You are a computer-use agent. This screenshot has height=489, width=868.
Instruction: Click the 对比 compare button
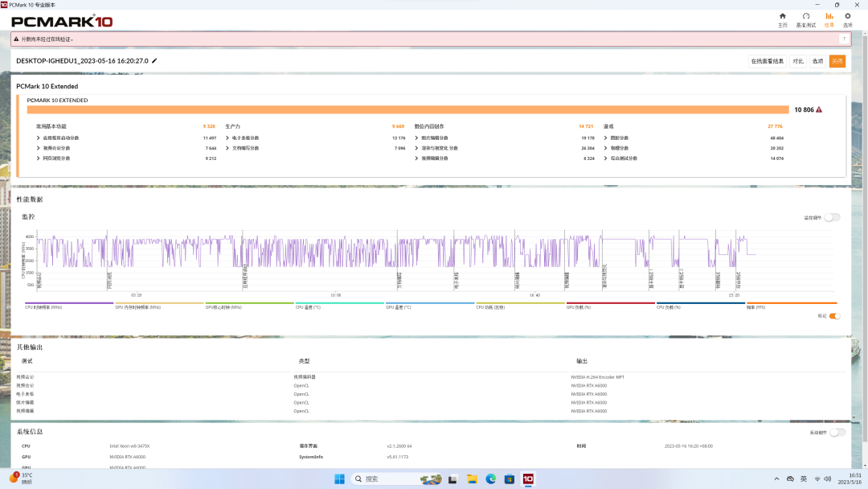point(798,61)
